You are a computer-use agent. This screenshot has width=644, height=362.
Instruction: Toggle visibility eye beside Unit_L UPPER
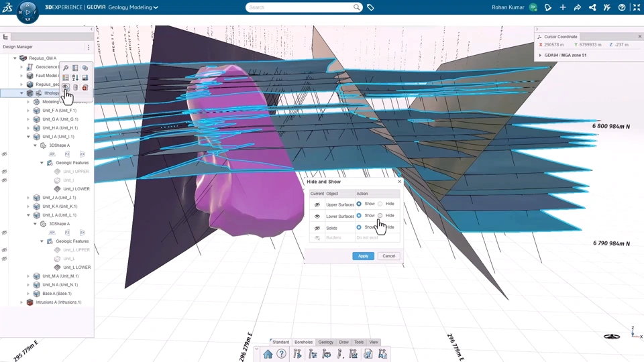click(5, 250)
